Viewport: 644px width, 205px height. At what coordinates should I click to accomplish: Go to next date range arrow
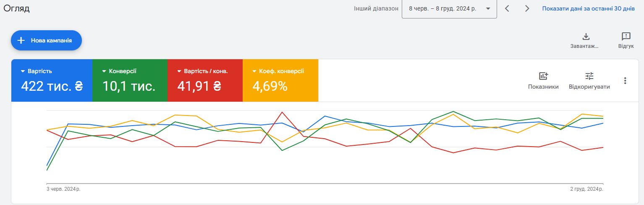tap(527, 8)
